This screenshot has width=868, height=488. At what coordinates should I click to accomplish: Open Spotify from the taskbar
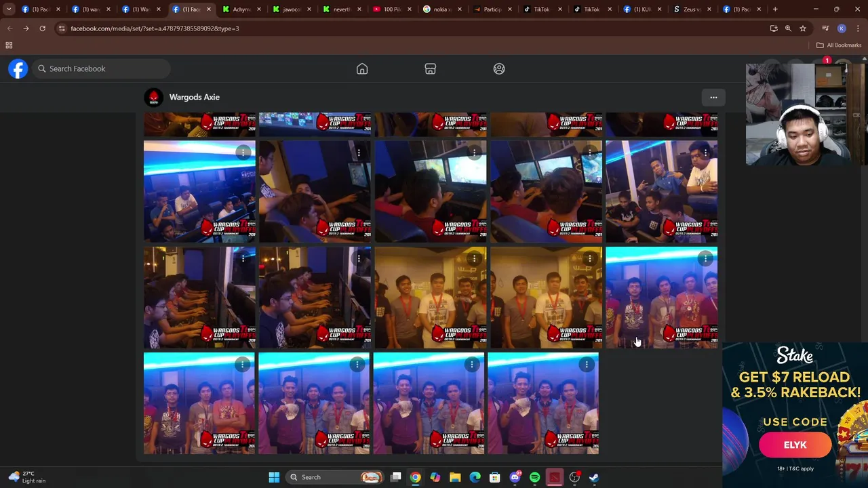tap(534, 477)
